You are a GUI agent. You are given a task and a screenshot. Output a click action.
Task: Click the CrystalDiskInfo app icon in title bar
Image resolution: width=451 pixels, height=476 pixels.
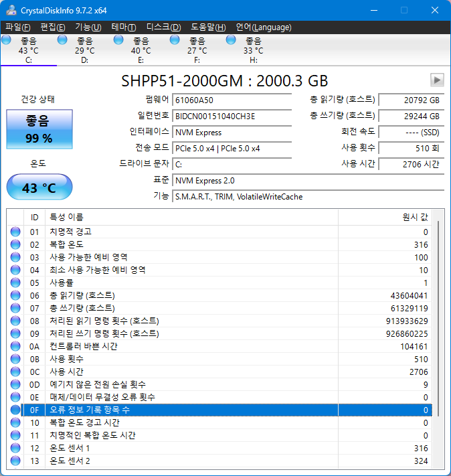pos(11,10)
